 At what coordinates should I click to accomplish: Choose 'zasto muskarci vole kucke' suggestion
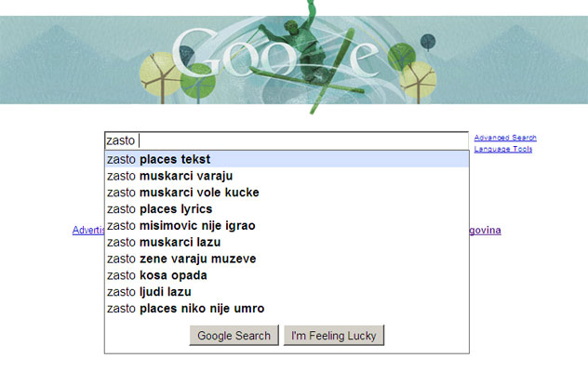[x=287, y=193]
